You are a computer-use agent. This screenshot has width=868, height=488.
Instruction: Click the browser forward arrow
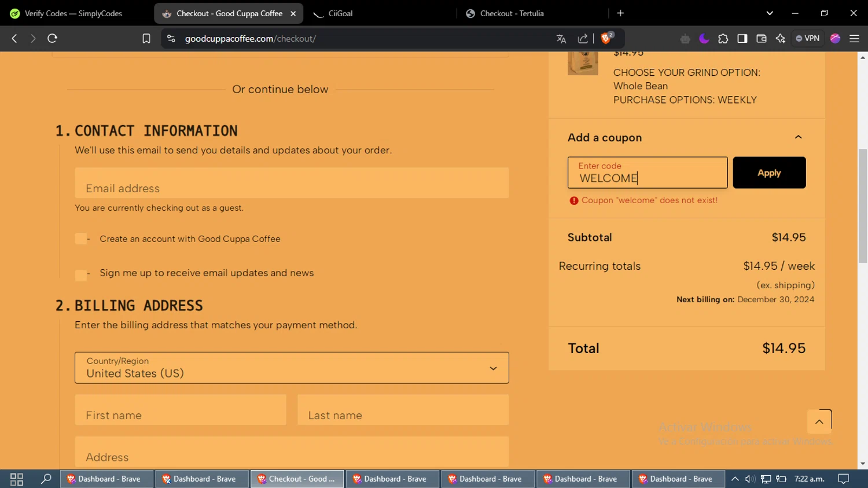coord(33,39)
